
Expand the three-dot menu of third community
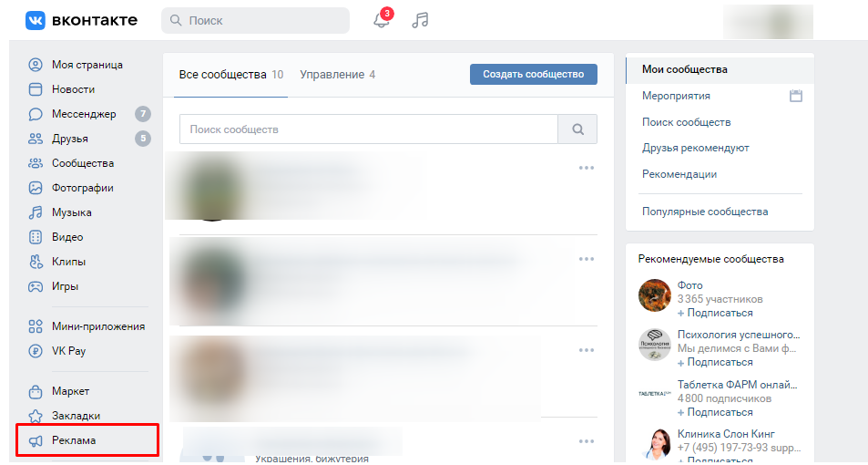(586, 350)
